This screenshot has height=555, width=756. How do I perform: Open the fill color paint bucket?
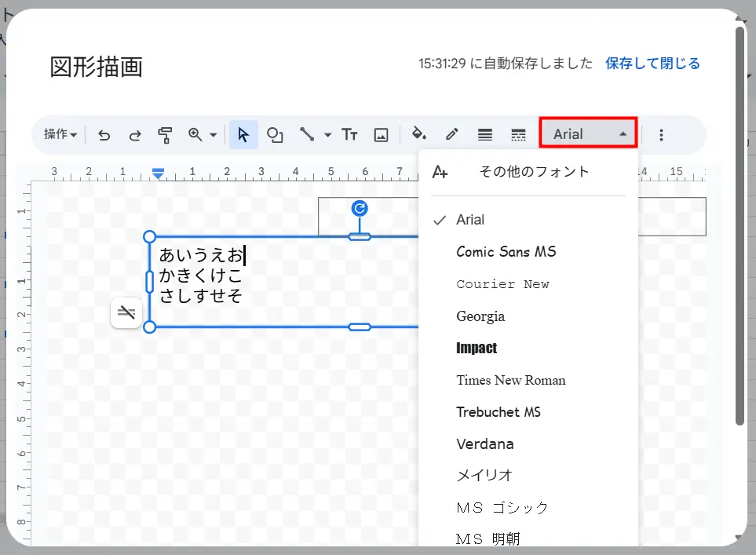[420, 135]
